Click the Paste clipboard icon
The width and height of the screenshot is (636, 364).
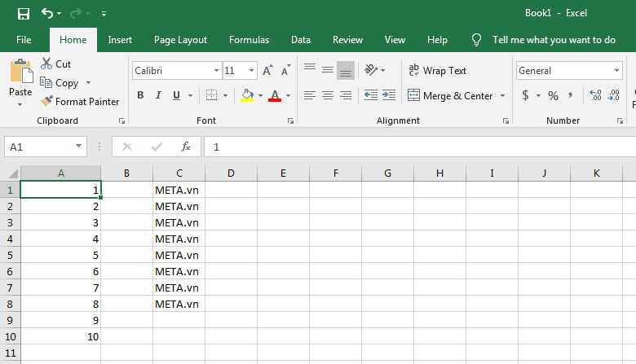20,71
